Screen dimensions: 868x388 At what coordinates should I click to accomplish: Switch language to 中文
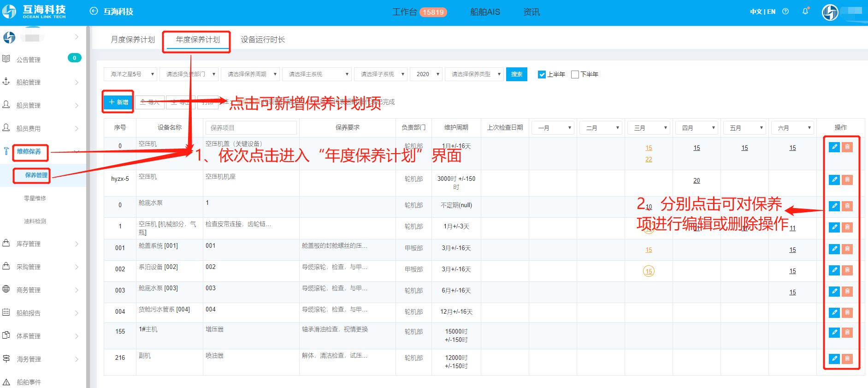pos(756,12)
